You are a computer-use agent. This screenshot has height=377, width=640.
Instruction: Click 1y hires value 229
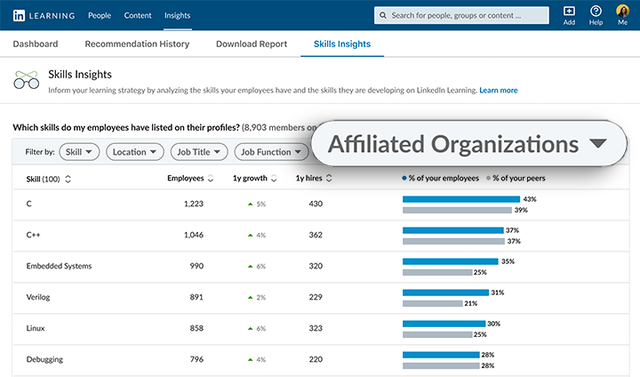(316, 297)
